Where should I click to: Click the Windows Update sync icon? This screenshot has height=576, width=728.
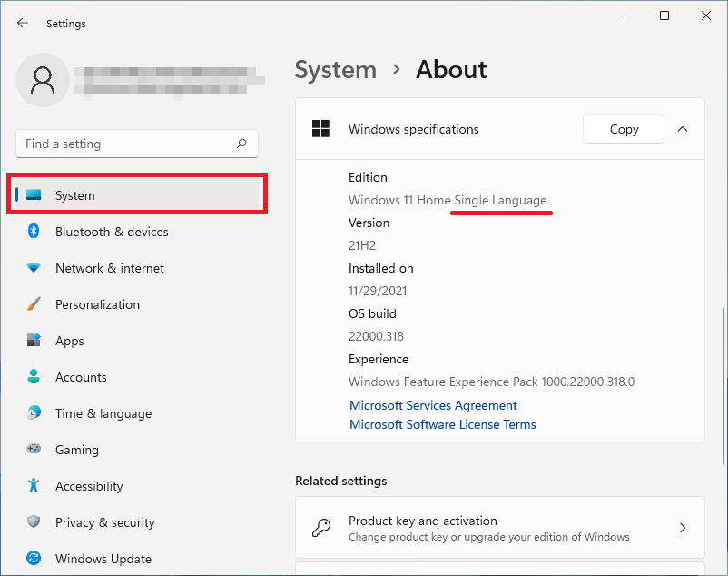34,558
